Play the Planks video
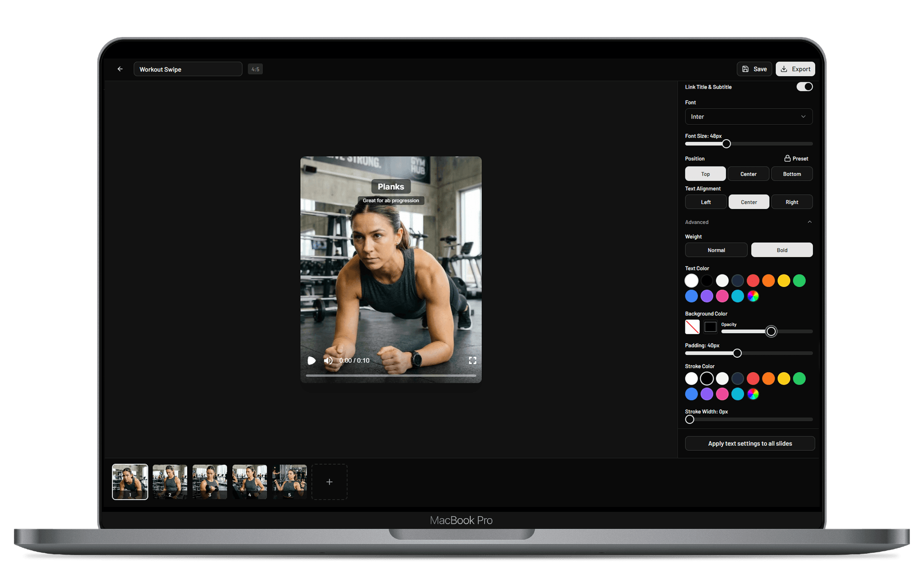Viewport: 924px width, 572px height. pos(311,360)
